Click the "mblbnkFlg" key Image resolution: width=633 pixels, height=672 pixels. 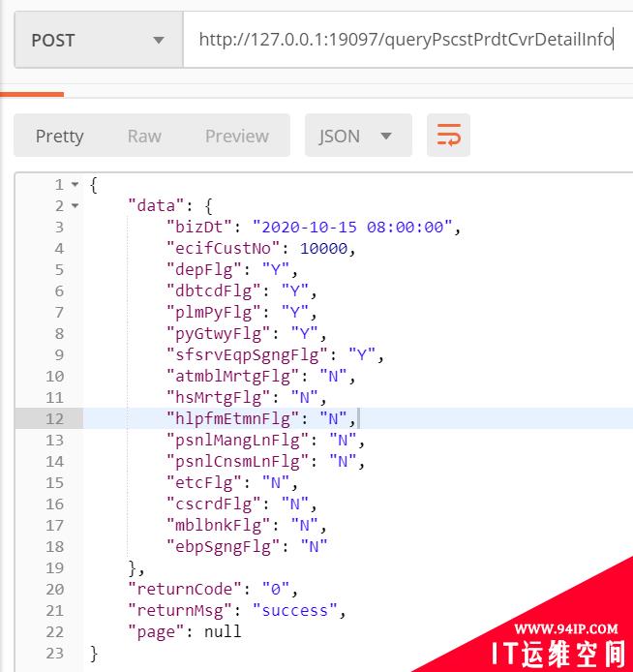219,526
